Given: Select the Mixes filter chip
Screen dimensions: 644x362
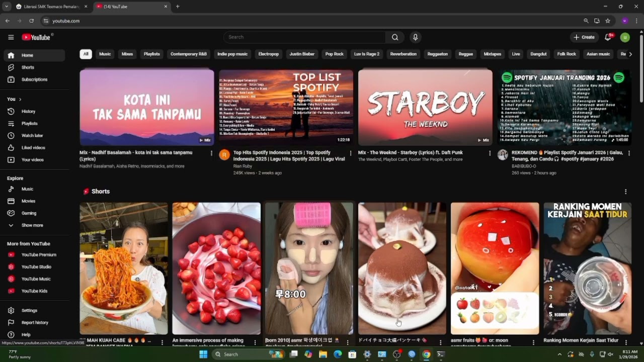Looking at the screenshot, I should pyautogui.click(x=127, y=54).
